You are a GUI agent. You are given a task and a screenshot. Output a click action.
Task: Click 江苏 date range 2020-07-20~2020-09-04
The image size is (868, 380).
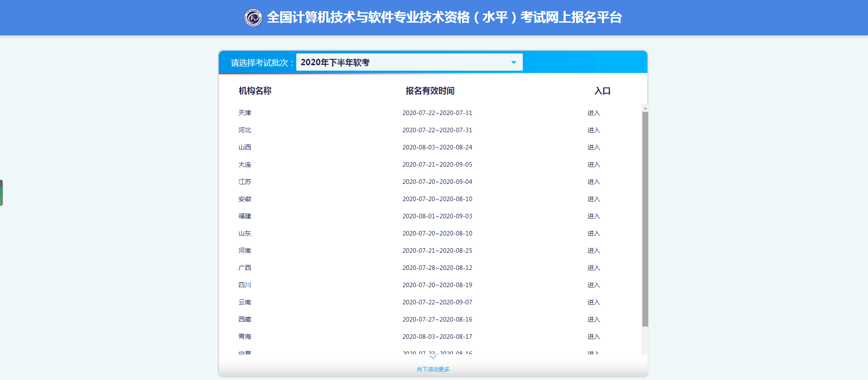coord(437,182)
